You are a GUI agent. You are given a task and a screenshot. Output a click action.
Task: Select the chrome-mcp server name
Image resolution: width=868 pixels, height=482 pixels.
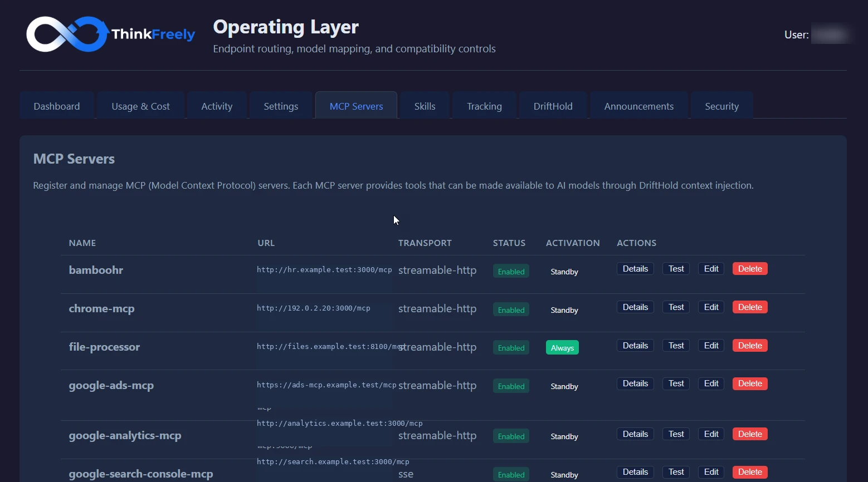point(101,308)
